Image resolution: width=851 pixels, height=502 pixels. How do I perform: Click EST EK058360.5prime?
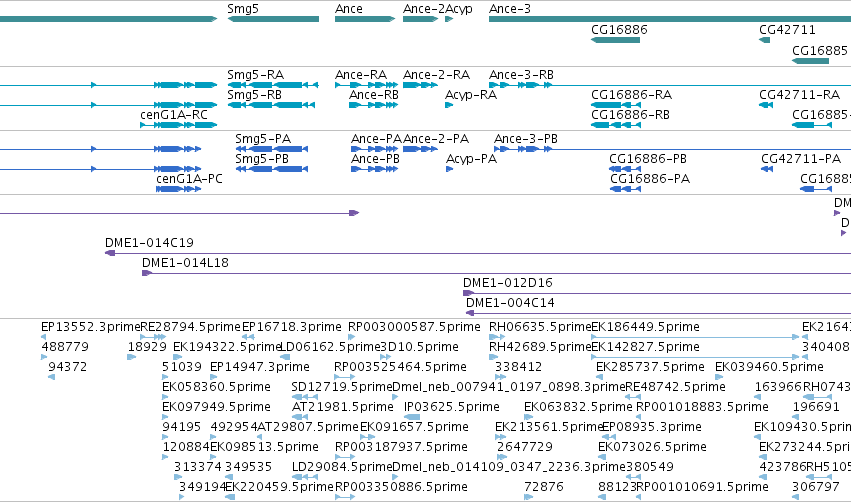click(x=216, y=387)
